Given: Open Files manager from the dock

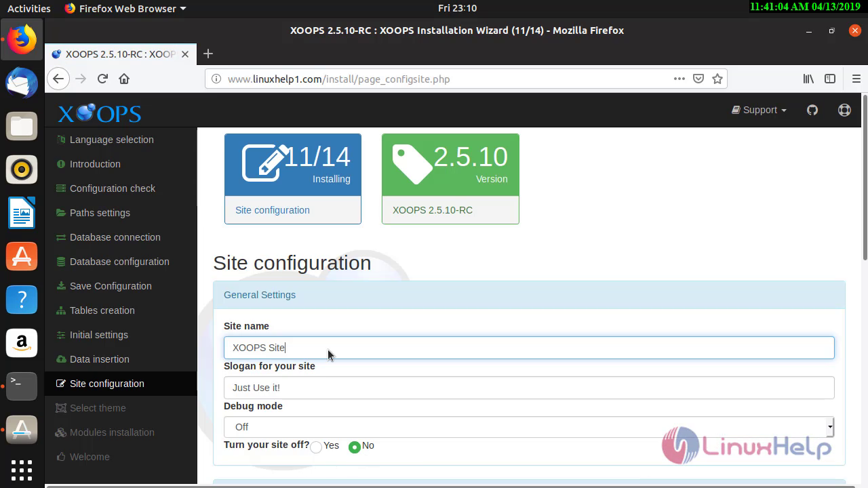Looking at the screenshot, I should coord(22,126).
